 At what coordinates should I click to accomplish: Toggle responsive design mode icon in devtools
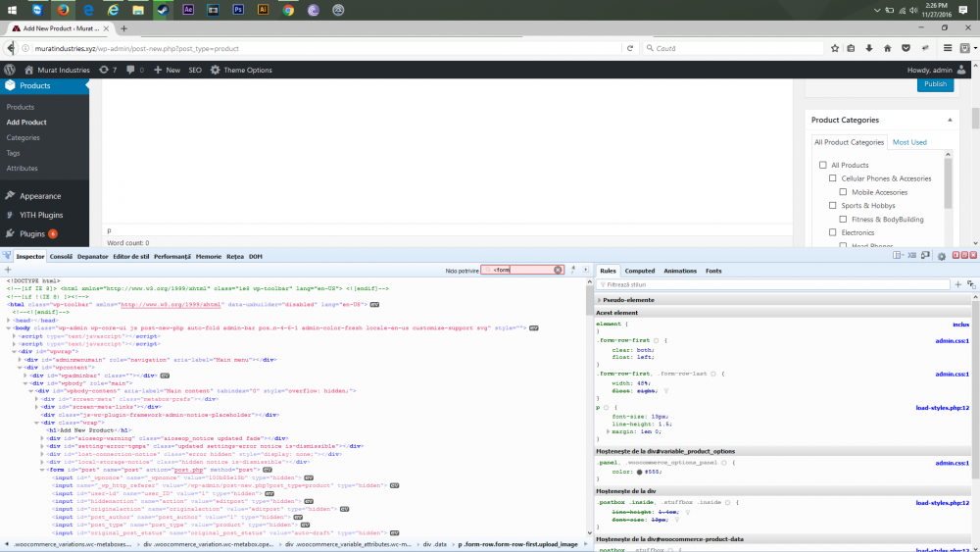tap(926, 255)
